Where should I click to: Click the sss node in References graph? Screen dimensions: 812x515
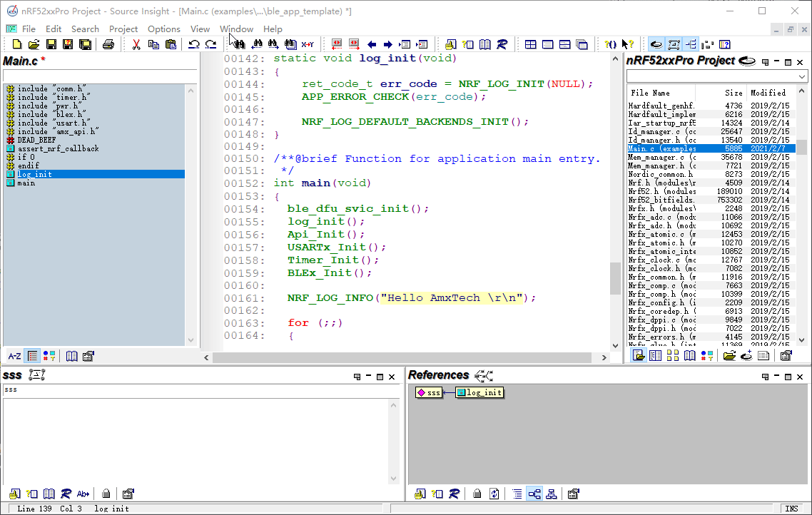click(429, 392)
